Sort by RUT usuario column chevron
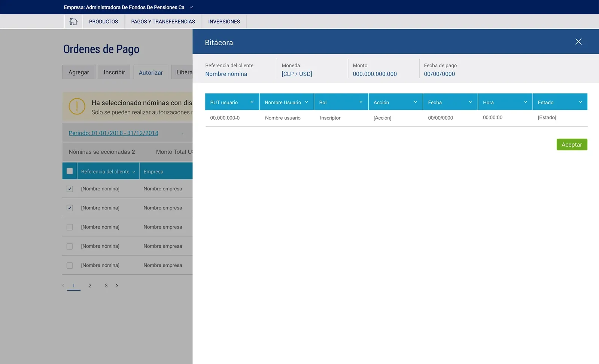The width and height of the screenshot is (599, 364). 252,102
